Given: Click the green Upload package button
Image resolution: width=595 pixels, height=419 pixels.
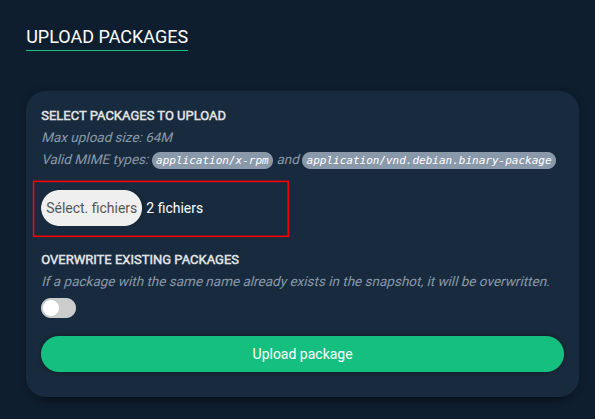Looking at the screenshot, I should (302, 354).
